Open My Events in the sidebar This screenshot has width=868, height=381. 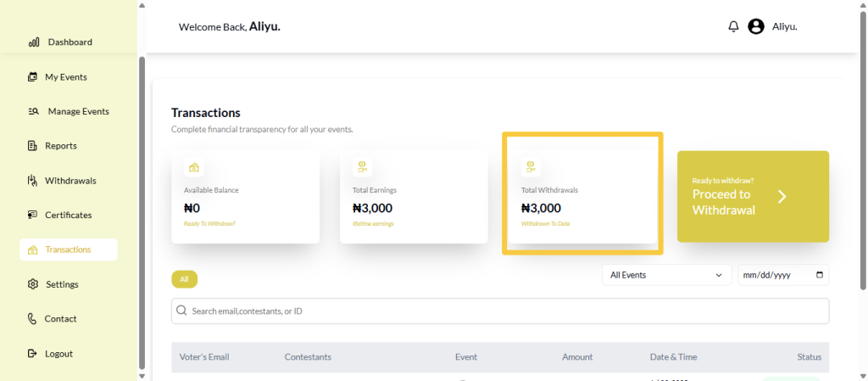tap(65, 77)
